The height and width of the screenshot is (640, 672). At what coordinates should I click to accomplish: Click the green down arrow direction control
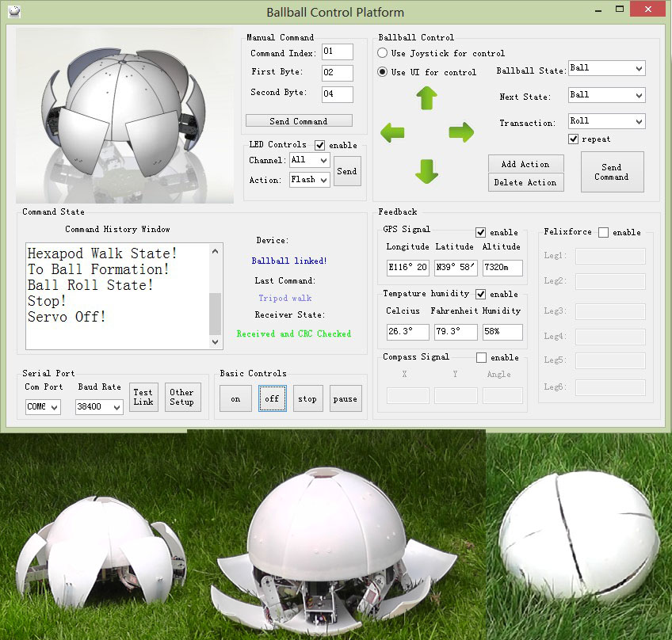(426, 170)
